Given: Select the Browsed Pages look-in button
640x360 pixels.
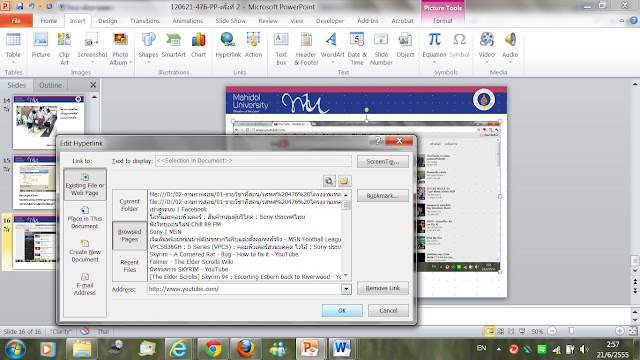Looking at the screenshot, I should [x=129, y=236].
